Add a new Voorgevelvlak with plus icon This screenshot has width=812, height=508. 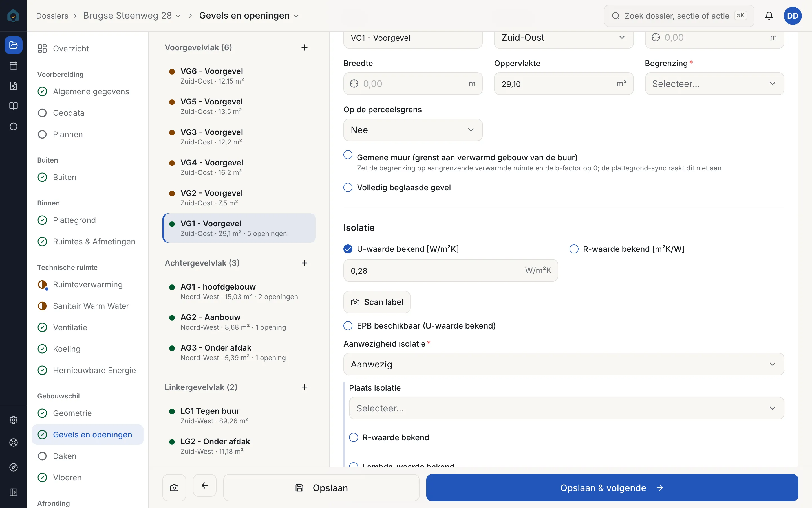[x=304, y=47]
